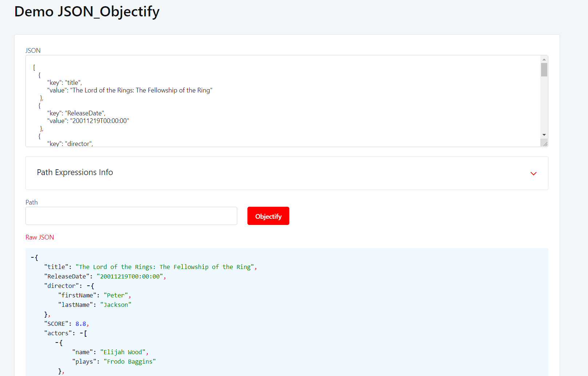This screenshot has width=588, height=376.
Task: Click the SCORE value 8.8
Action: [x=81, y=324]
